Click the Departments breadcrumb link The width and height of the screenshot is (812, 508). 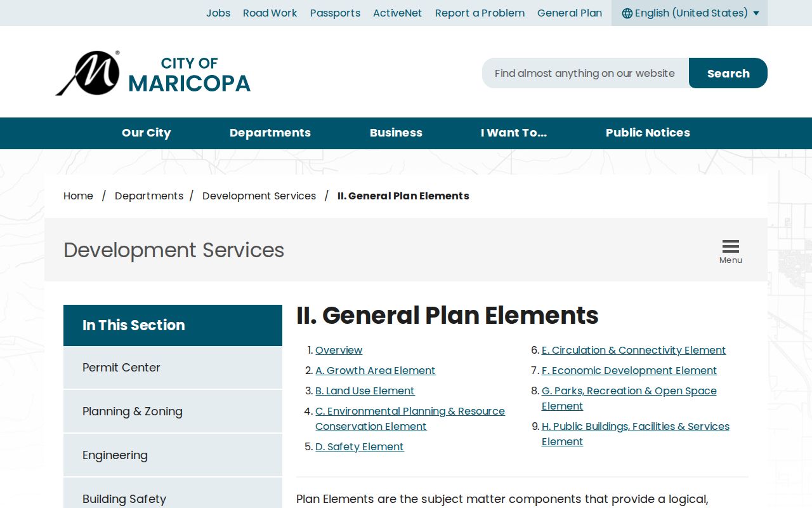tap(149, 196)
